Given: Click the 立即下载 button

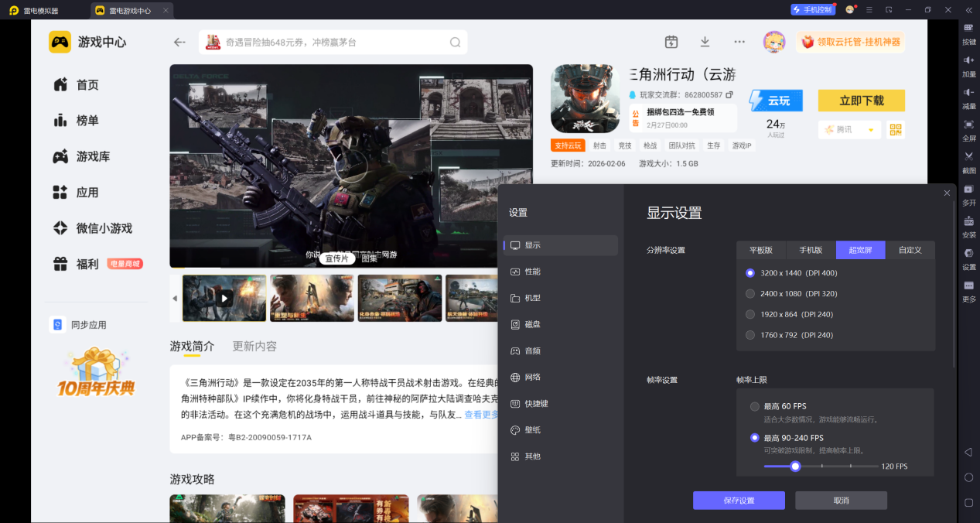Looking at the screenshot, I should (861, 101).
